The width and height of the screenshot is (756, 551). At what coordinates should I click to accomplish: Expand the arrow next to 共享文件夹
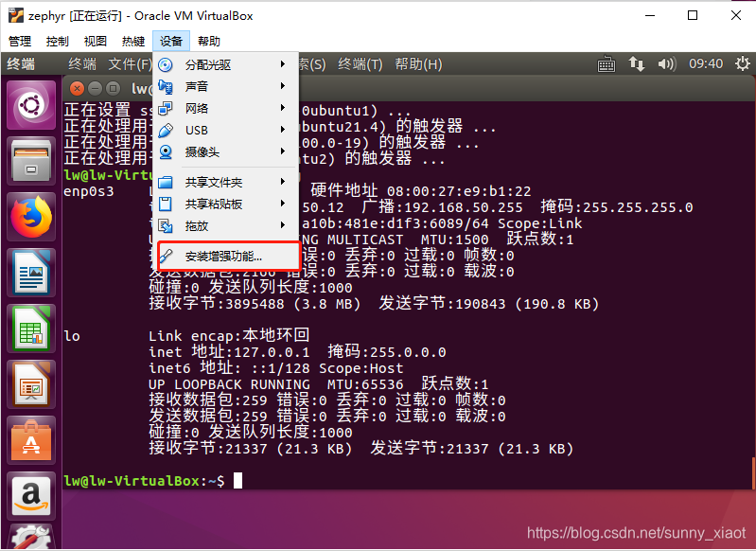click(x=283, y=182)
